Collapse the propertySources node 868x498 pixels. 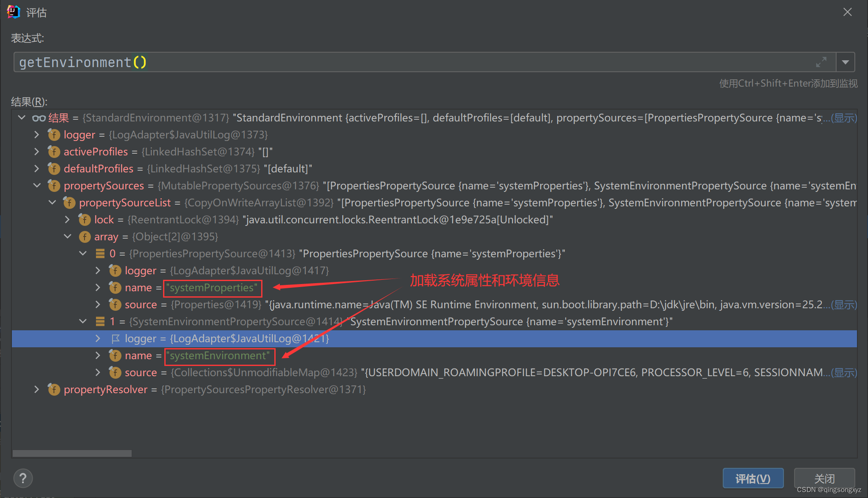pyautogui.click(x=37, y=186)
